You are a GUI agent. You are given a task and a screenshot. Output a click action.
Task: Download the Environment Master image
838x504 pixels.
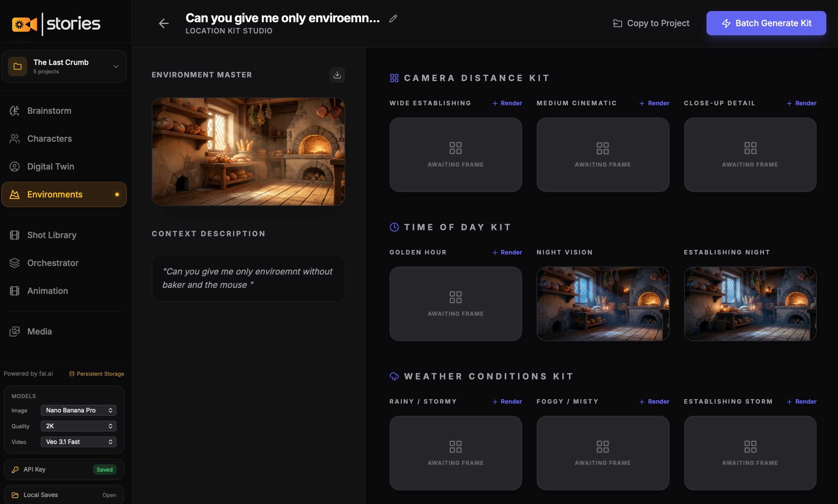coord(337,75)
